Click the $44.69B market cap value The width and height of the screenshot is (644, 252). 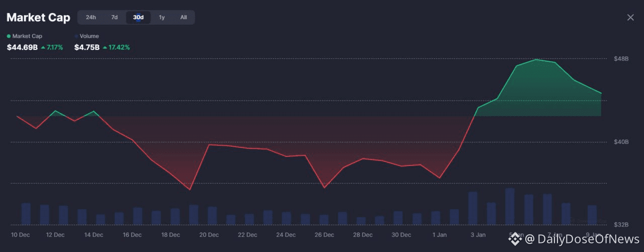click(22, 47)
